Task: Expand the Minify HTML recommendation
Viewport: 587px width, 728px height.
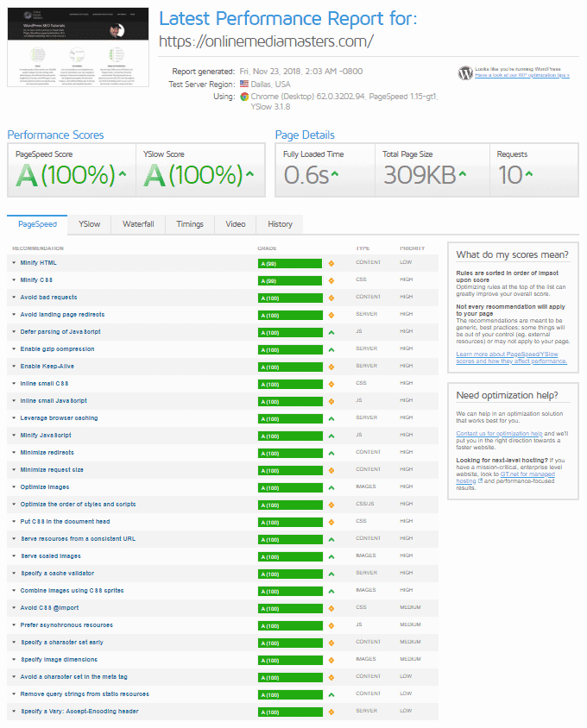Action: (x=14, y=263)
